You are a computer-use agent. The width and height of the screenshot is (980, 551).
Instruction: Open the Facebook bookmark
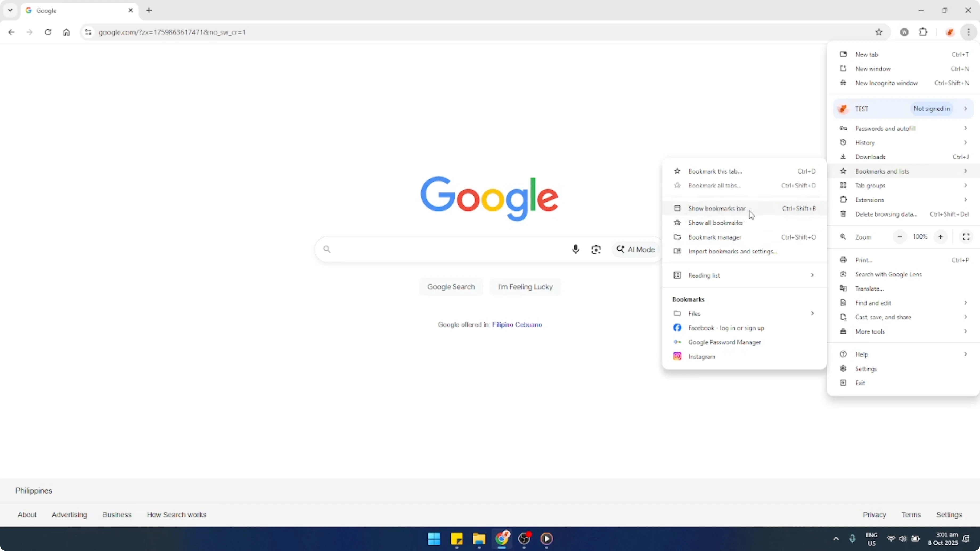744,328
